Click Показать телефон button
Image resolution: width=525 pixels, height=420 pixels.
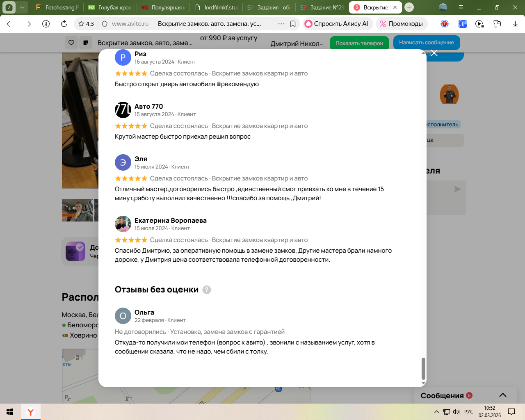coord(359,43)
